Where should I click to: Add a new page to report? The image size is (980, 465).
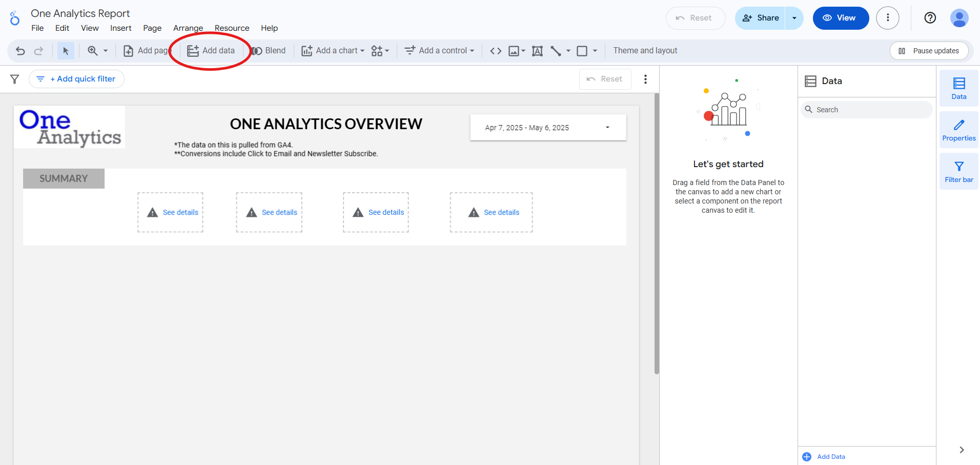147,51
